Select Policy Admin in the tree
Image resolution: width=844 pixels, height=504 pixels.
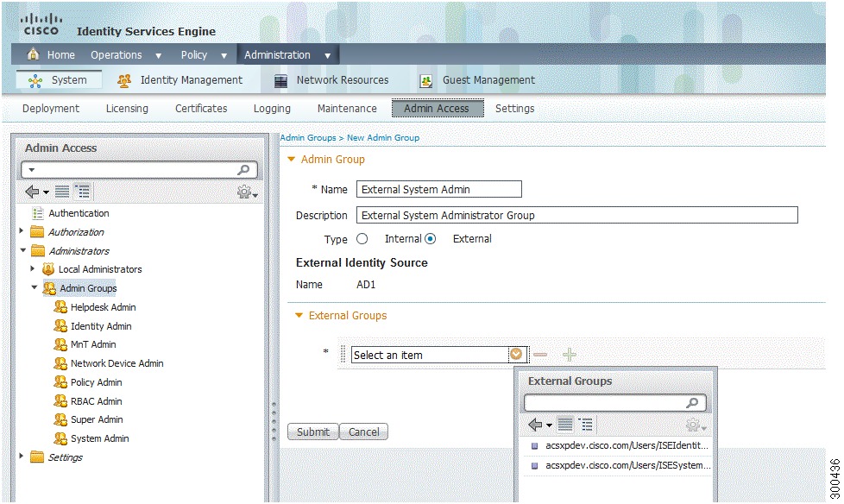point(97,382)
